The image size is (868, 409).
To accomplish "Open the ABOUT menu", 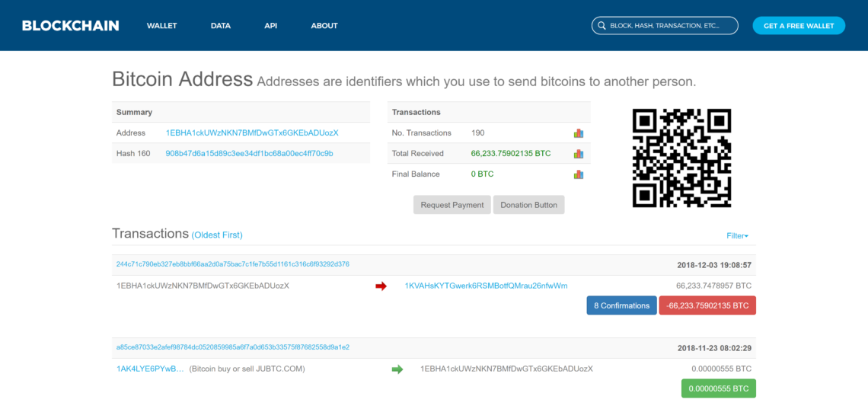I will tap(324, 25).
